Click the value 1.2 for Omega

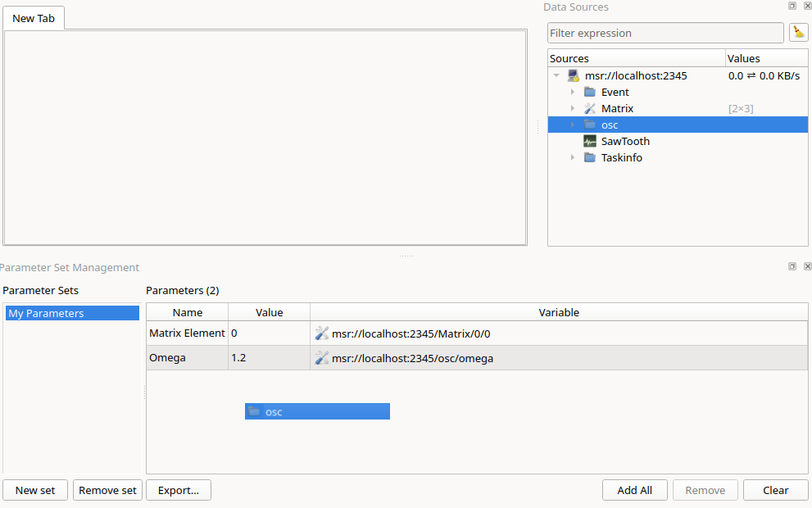(269, 358)
